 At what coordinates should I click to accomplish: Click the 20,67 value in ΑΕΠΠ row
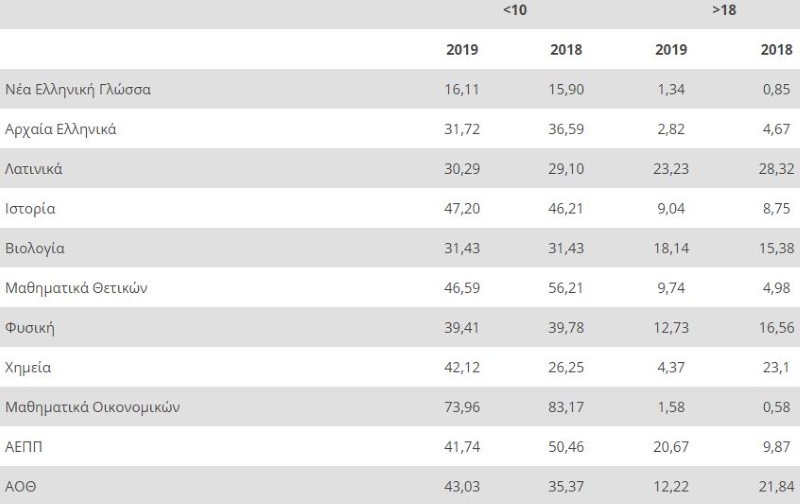point(671,447)
